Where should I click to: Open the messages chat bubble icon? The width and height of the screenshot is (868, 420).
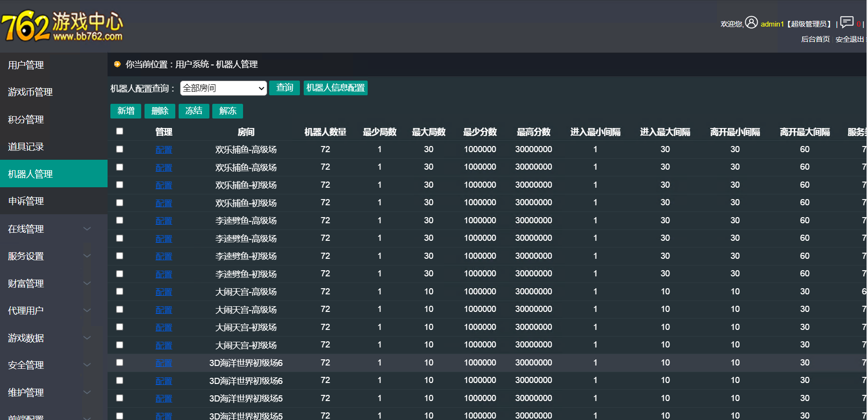coord(847,22)
